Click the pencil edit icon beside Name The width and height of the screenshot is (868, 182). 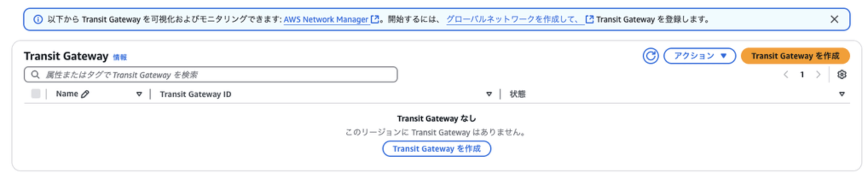click(x=85, y=94)
